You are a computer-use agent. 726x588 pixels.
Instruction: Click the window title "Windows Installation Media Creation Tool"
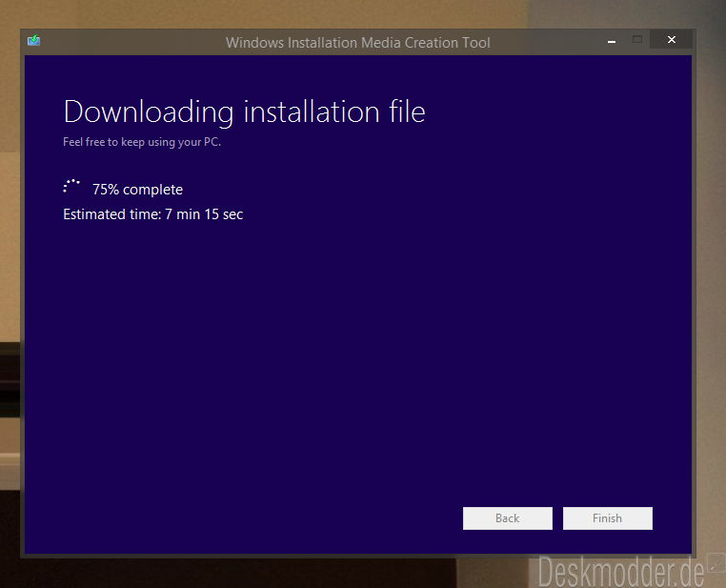pyautogui.click(x=358, y=43)
